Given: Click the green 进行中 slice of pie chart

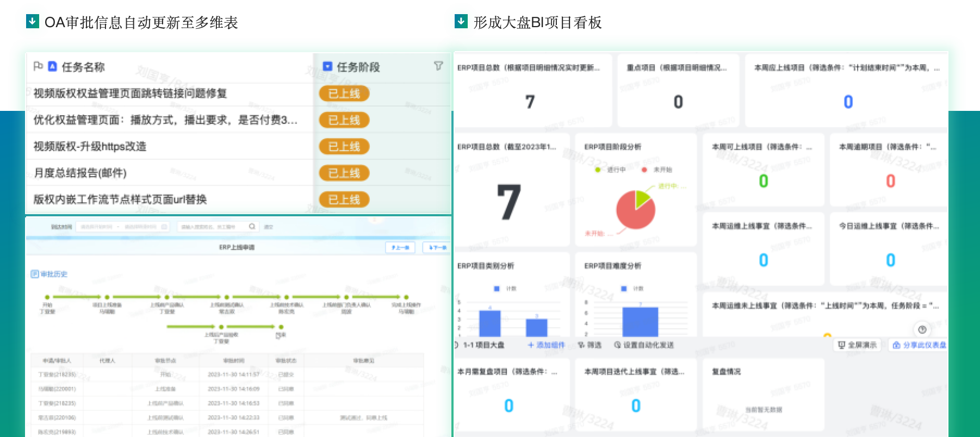Looking at the screenshot, I should coord(642,198).
